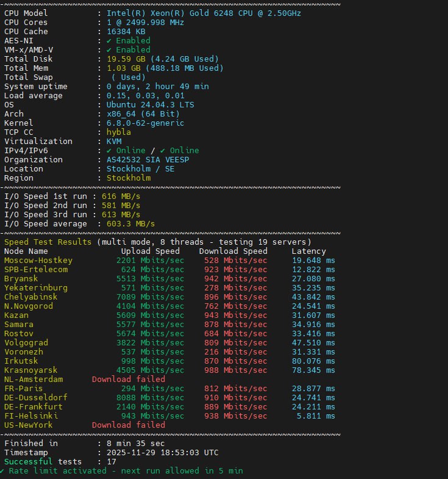Select kernel version '6.8.0-62-generic'
The height and width of the screenshot is (479, 448).
click(145, 123)
